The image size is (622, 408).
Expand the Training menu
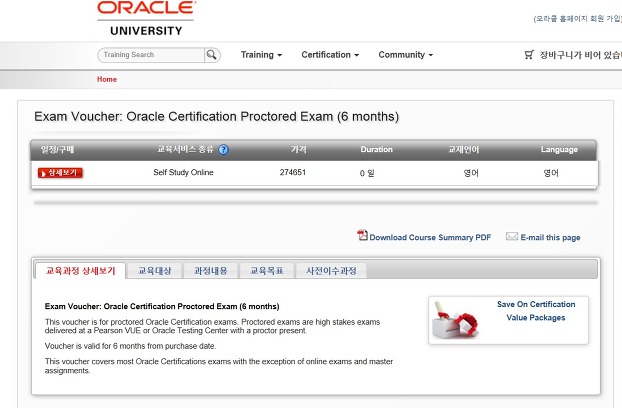[x=261, y=55]
